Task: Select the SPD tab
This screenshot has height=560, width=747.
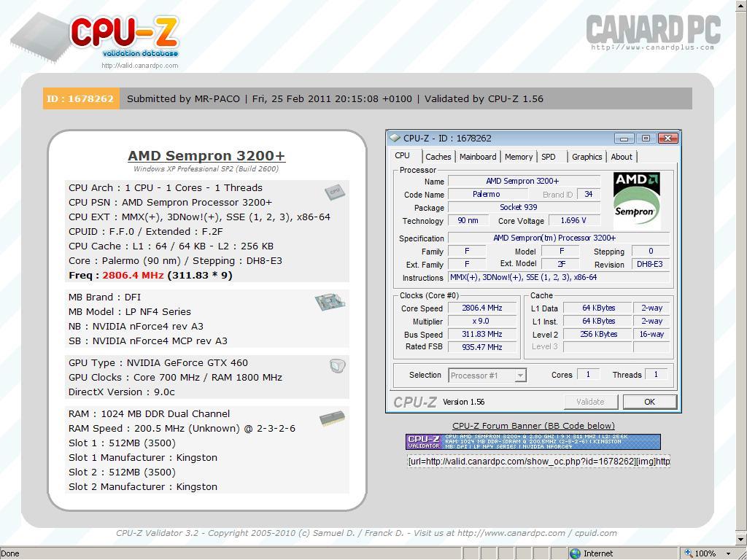Action: click(x=549, y=157)
